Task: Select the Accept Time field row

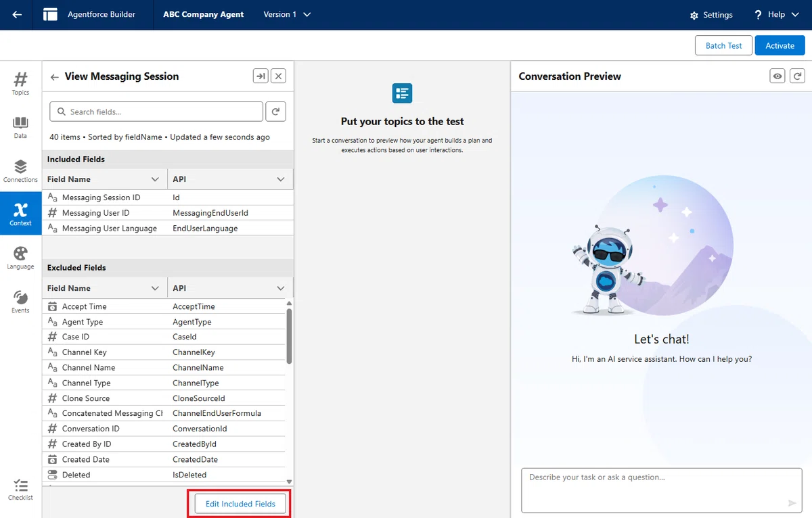Action: (164, 306)
